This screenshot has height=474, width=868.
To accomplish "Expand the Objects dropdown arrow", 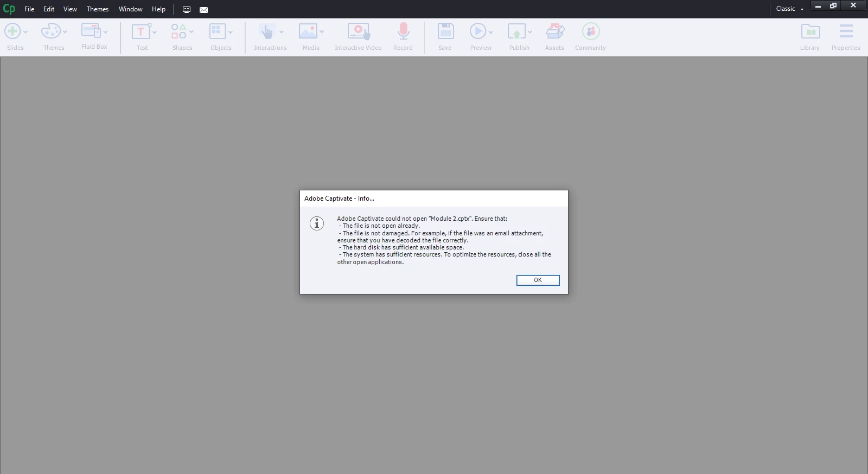I will 231,33.
